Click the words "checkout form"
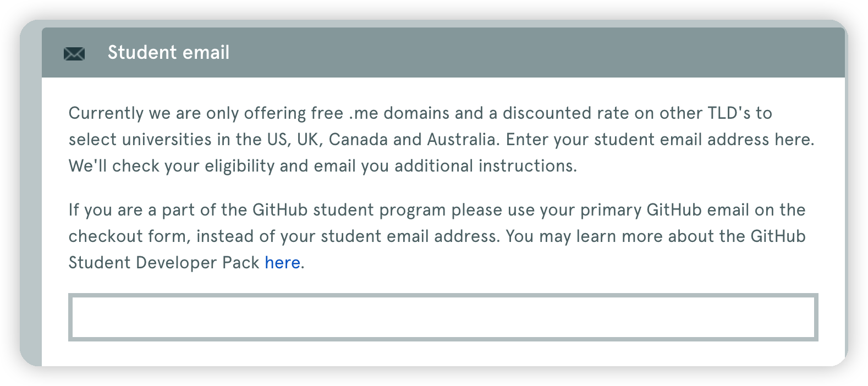 (129, 236)
